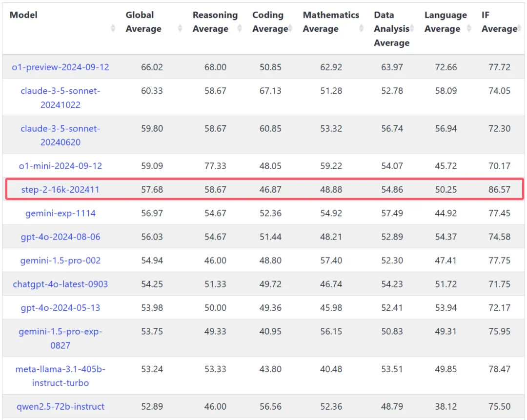Click the Mathematics Average sort arrows
Screen dimensions: 527x420
(x=362, y=29)
